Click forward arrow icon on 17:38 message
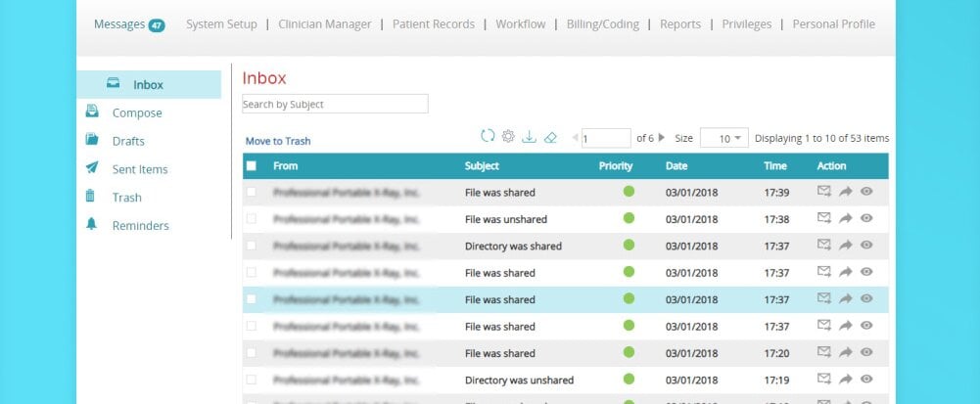980x404 pixels. [x=846, y=219]
